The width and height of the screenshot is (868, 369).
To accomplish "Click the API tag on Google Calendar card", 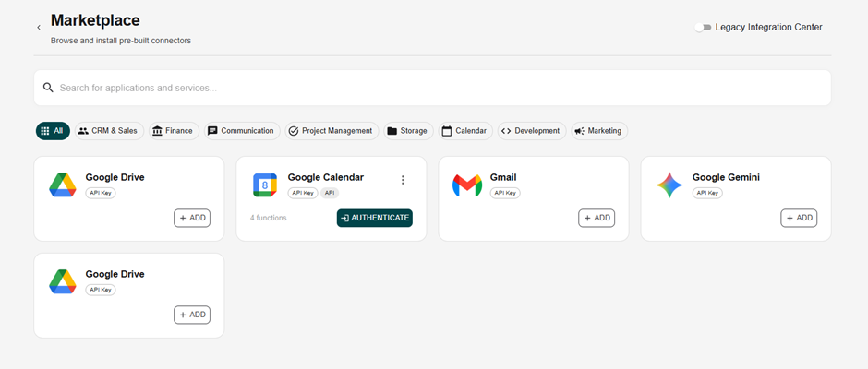I will pos(330,193).
